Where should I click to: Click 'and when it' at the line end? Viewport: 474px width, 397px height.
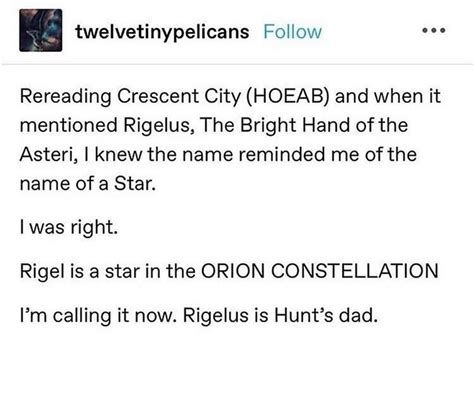(388, 96)
